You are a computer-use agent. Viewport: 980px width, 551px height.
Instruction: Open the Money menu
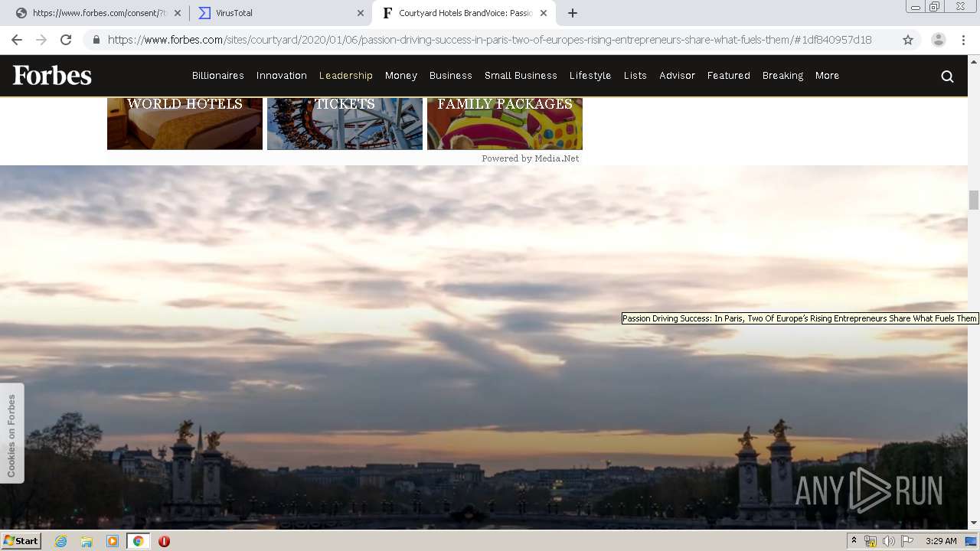401,76
